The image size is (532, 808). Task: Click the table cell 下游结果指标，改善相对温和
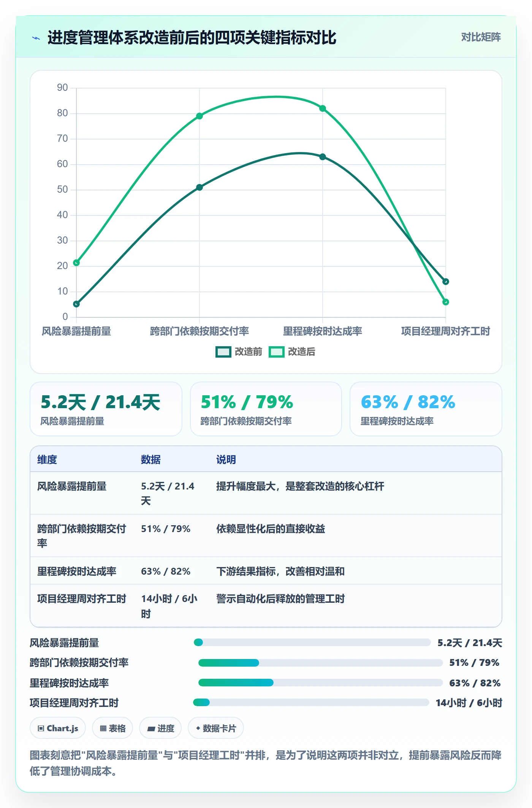[x=280, y=571]
